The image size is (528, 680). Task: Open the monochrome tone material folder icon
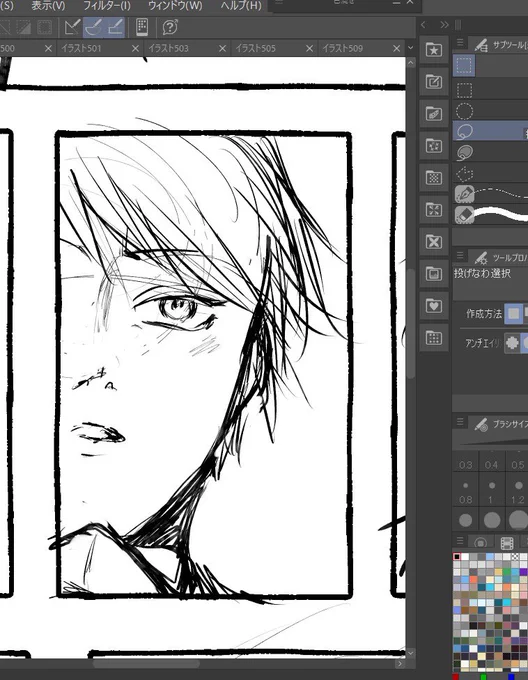433,177
